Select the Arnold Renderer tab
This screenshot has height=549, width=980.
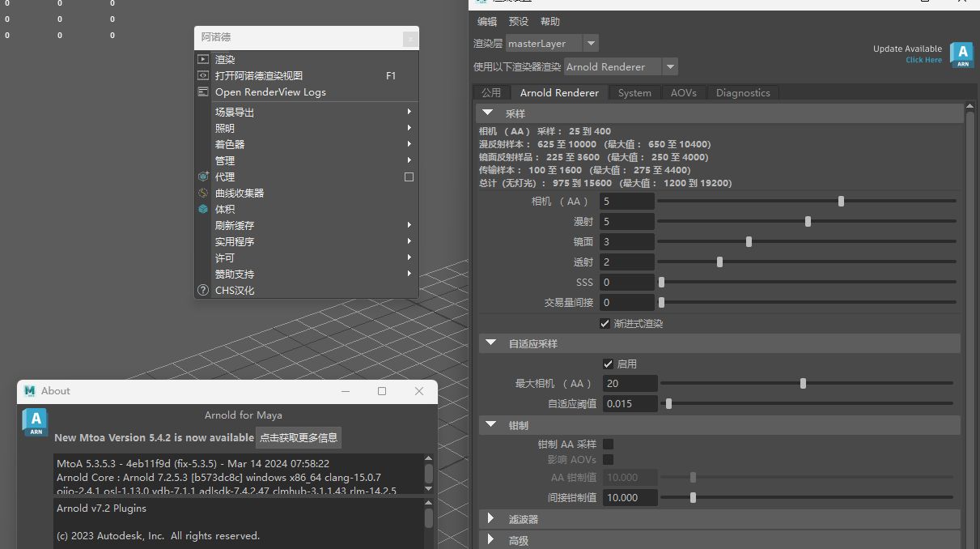[x=559, y=92]
